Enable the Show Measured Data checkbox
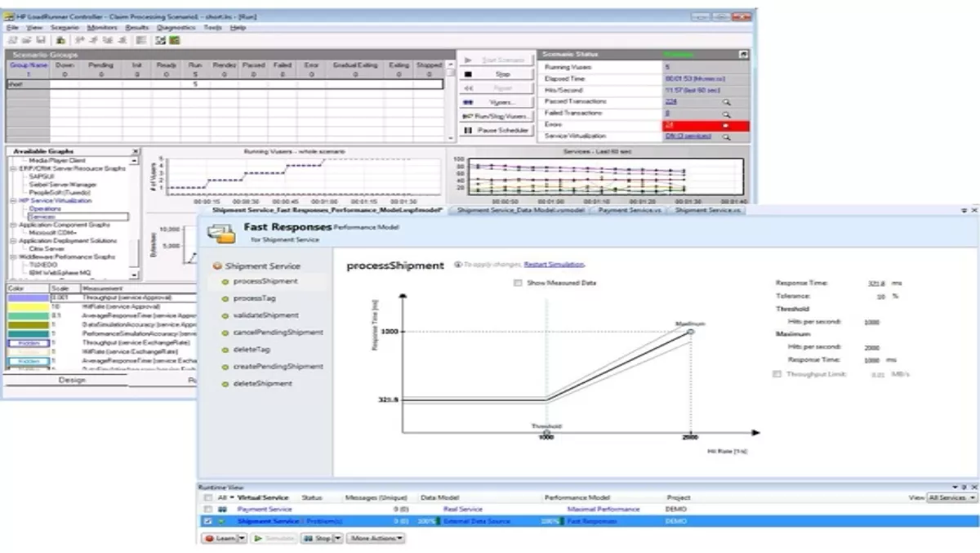This screenshot has width=980, height=553. click(518, 283)
